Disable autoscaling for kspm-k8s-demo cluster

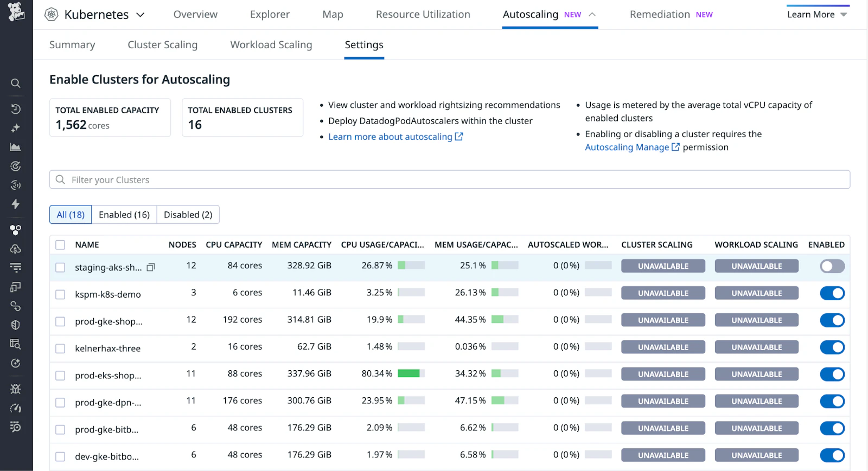point(832,293)
